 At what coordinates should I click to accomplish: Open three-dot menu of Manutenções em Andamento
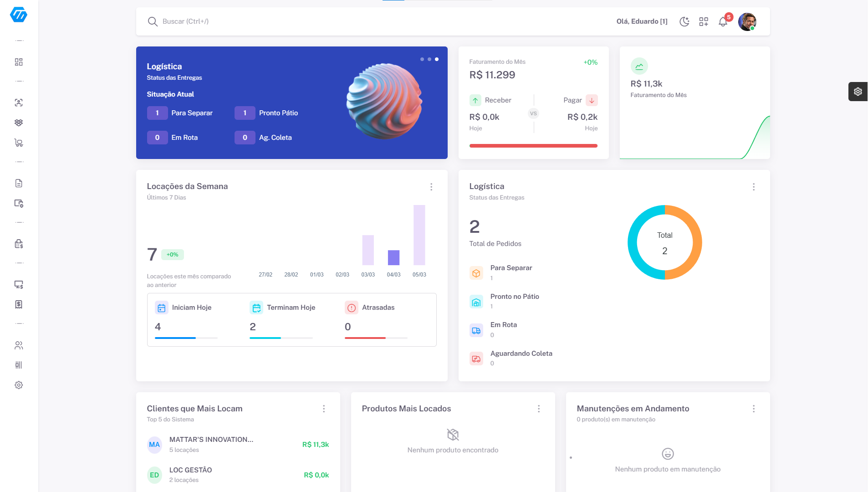tap(754, 409)
